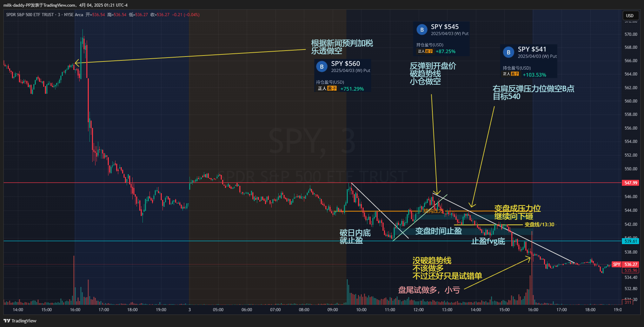The width and height of the screenshot is (644, 327).
Task: Click the 16:00 time axis label on the right
Action: (533, 310)
